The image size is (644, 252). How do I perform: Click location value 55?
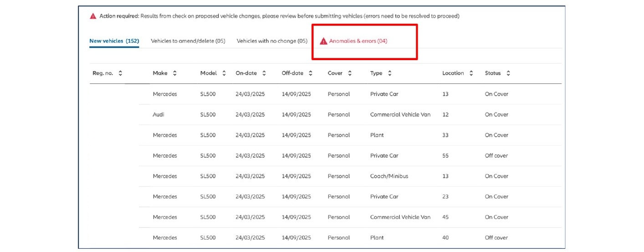pos(445,156)
